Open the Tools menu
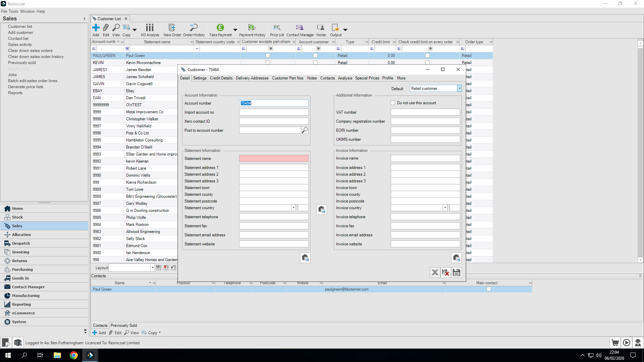 click(x=13, y=11)
